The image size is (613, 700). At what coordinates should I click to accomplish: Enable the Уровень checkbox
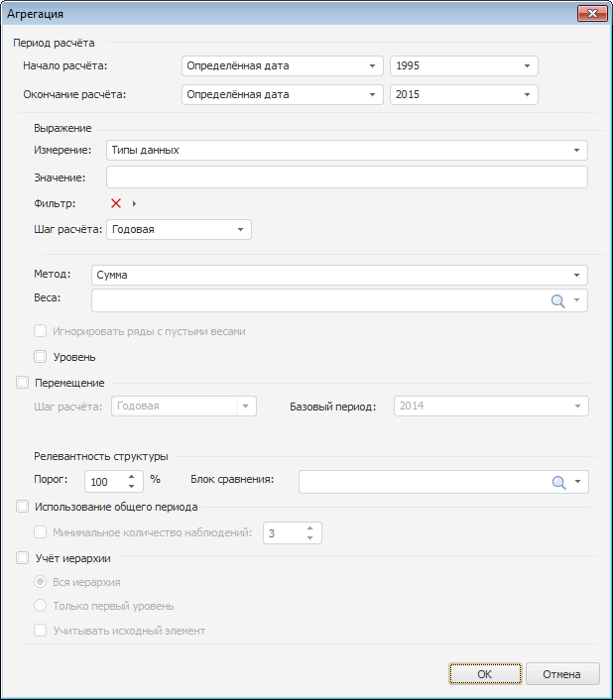click(x=41, y=357)
